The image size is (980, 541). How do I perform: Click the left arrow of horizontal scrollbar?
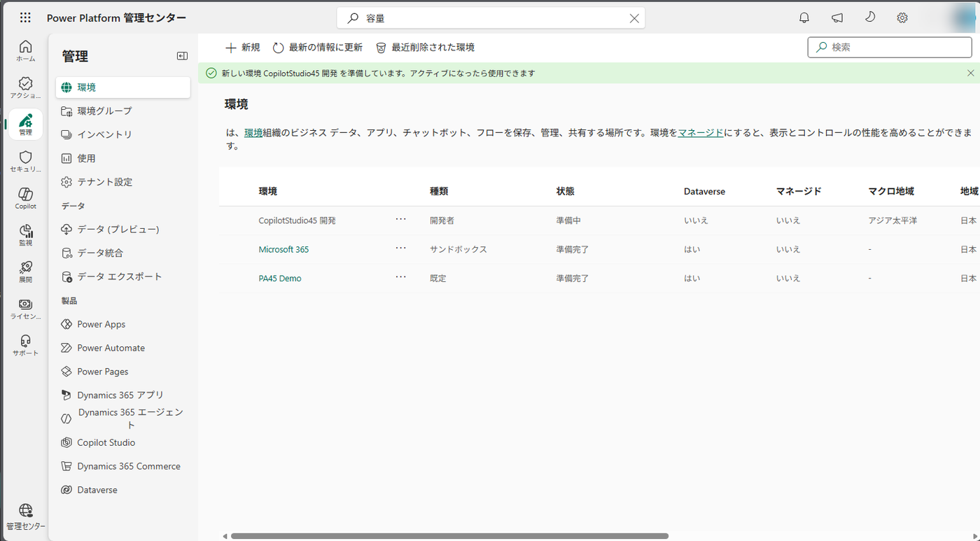point(225,536)
